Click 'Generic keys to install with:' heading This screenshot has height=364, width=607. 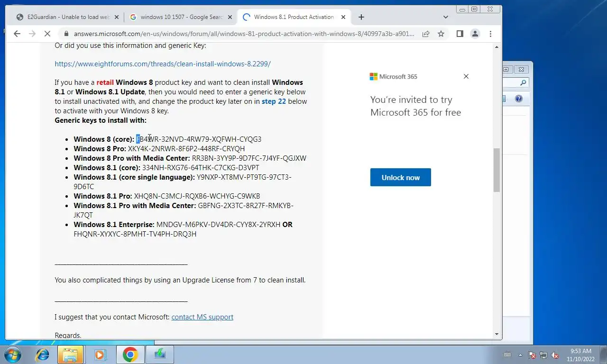pyautogui.click(x=101, y=120)
